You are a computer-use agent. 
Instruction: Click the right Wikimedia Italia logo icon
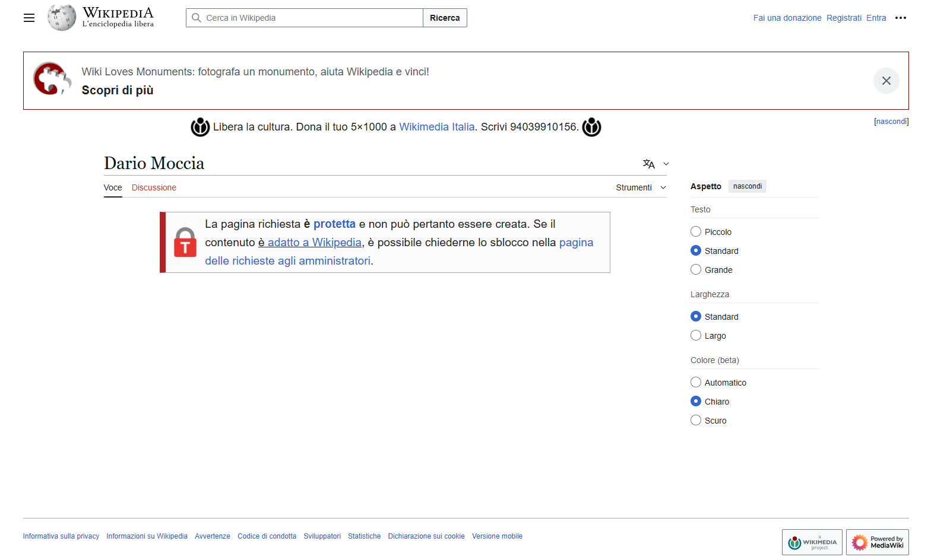(x=591, y=127)
